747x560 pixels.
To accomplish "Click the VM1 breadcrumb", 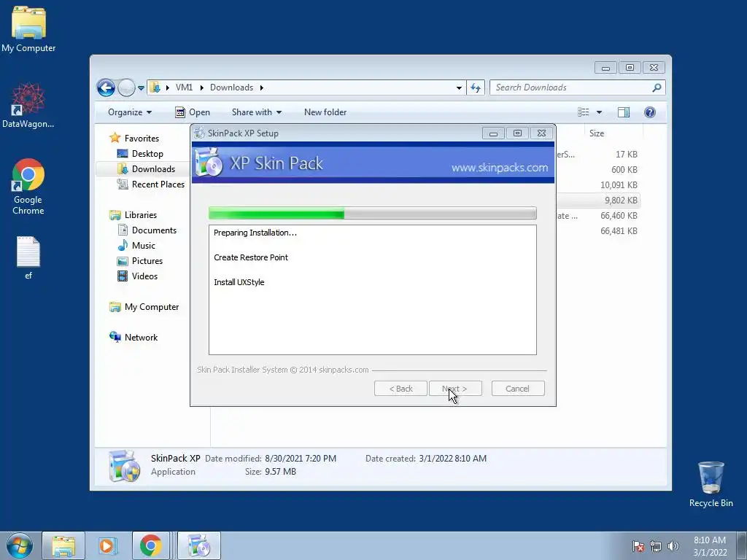I will 184,87.
